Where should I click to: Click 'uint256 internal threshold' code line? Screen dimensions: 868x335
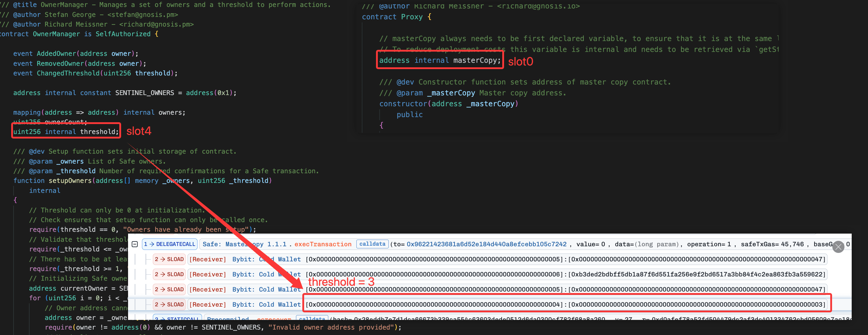66,132
